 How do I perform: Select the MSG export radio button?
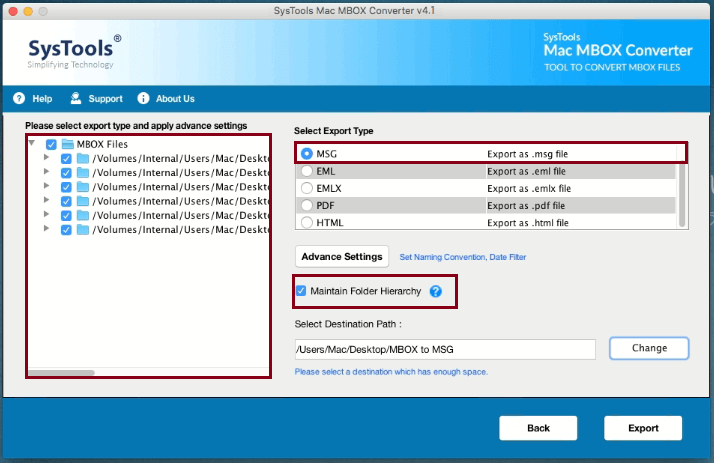pos(307,154)
